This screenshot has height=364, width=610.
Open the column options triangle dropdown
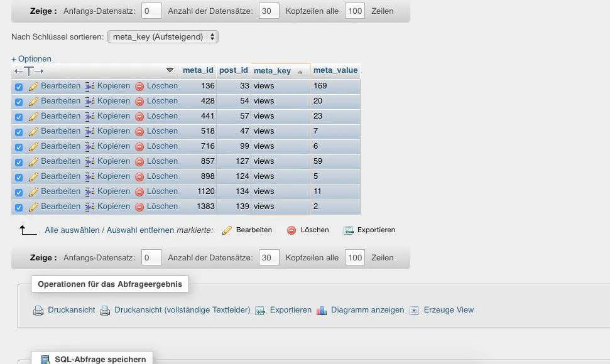pos(170,70)
